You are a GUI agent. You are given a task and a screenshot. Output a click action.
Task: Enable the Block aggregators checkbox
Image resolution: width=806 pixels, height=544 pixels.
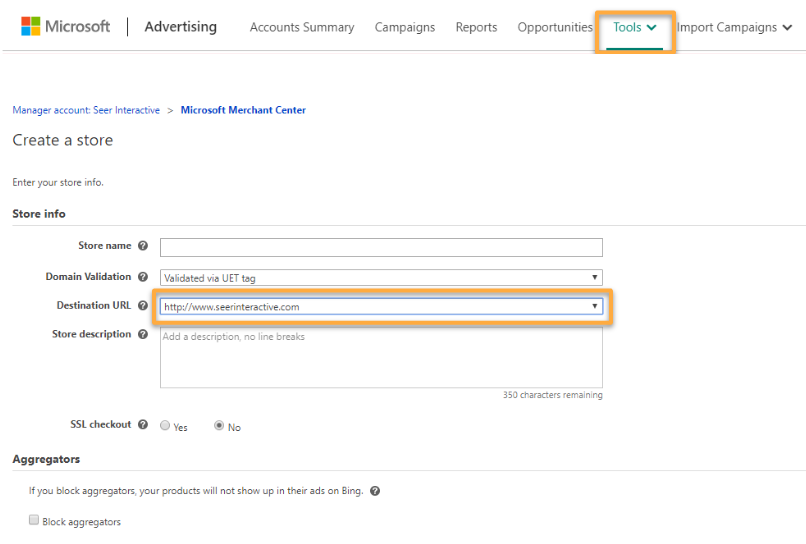pyautogui.click(x=34, y=521)
